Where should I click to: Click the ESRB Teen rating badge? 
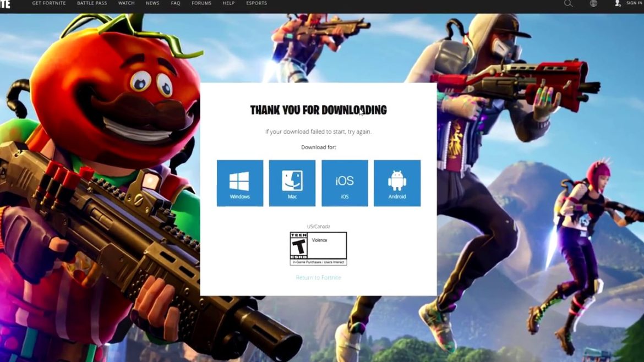click(318, 249)
